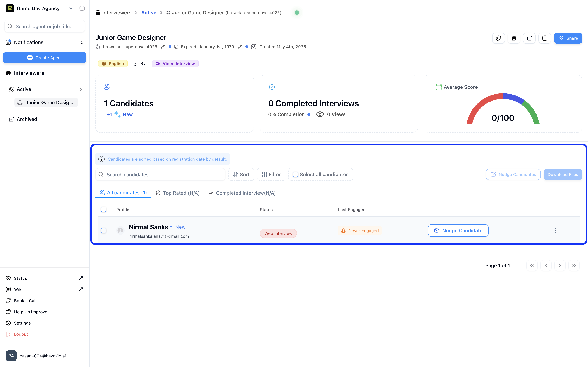This screenshot has width=588, height=367.
Task: Click the workflow link icon near English
Action: (143, 64)
